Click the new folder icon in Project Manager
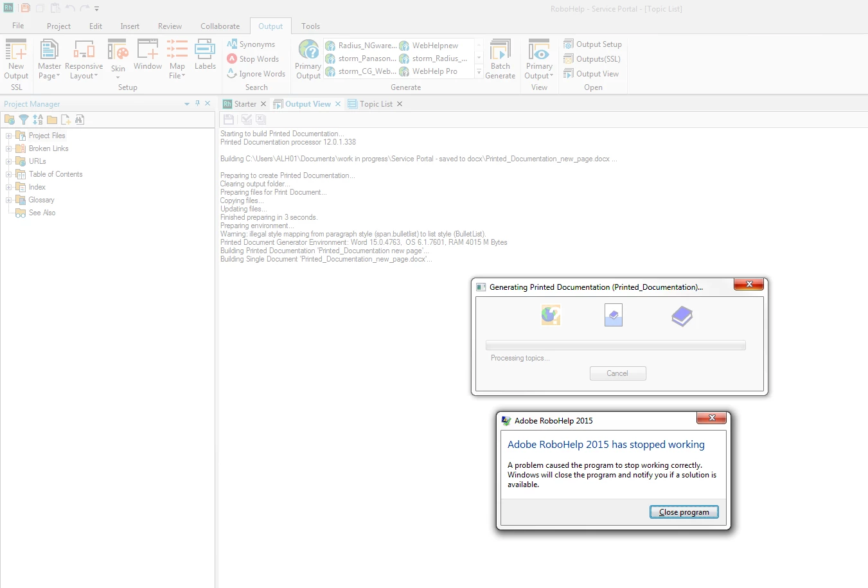This screenshot has height=588, width=868. coord(52,120)
